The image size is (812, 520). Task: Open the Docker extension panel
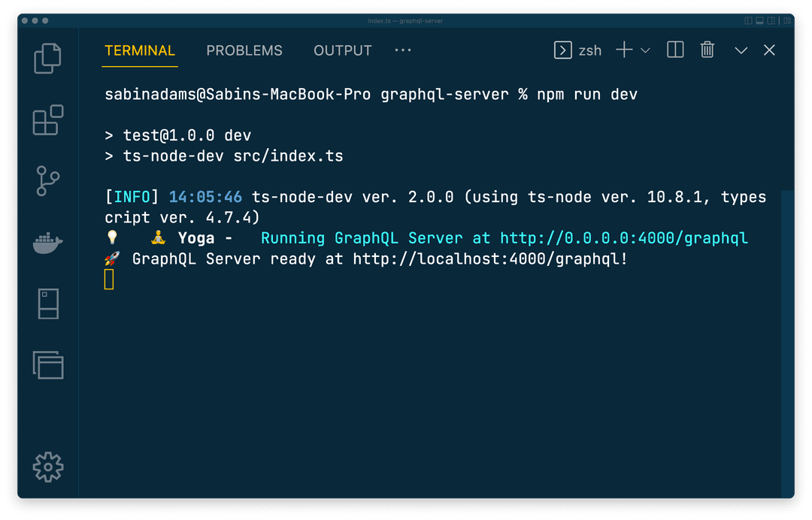click(47, 242)
